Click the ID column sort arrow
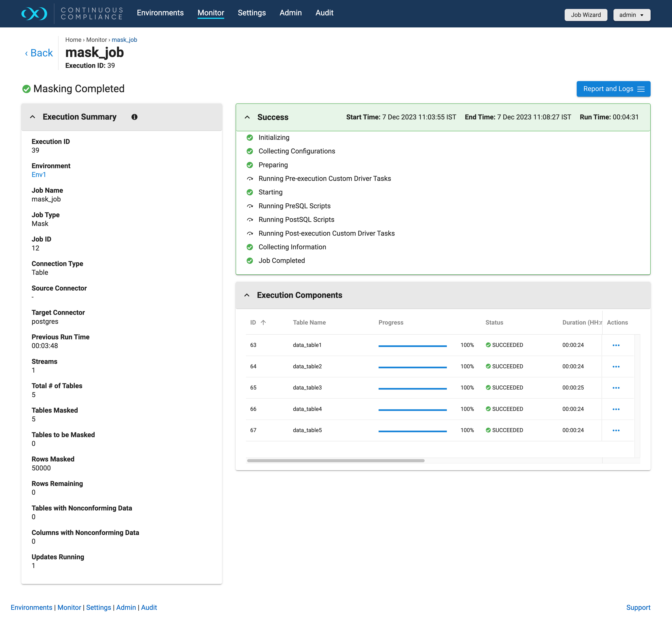This screenshot has height=625, width=672. pos(263,322)
